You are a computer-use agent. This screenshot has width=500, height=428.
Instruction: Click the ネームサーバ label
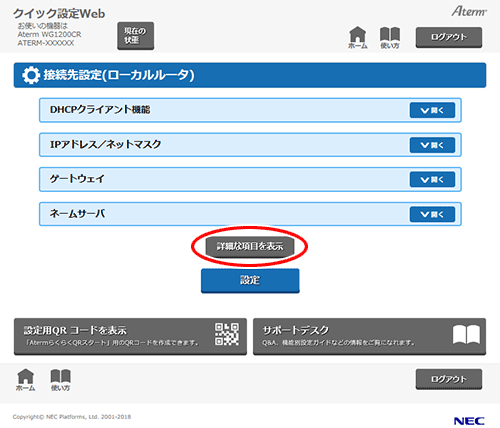[x=77, y=213]
